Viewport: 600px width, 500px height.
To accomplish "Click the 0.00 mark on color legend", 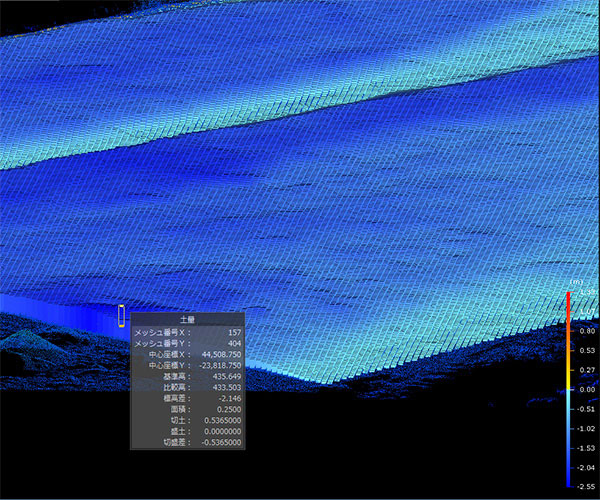I will (587, 390).
